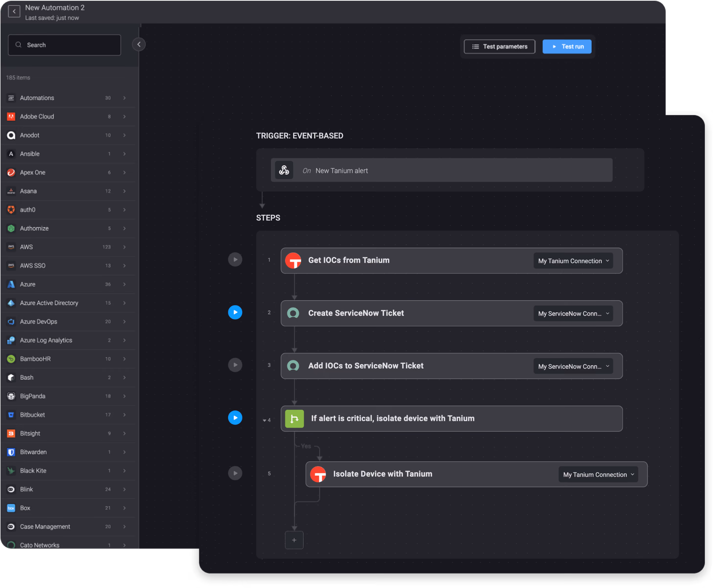Click the Search field in the sidebar
The width and height of the screenshot is (716, 588).
[64, 45]
